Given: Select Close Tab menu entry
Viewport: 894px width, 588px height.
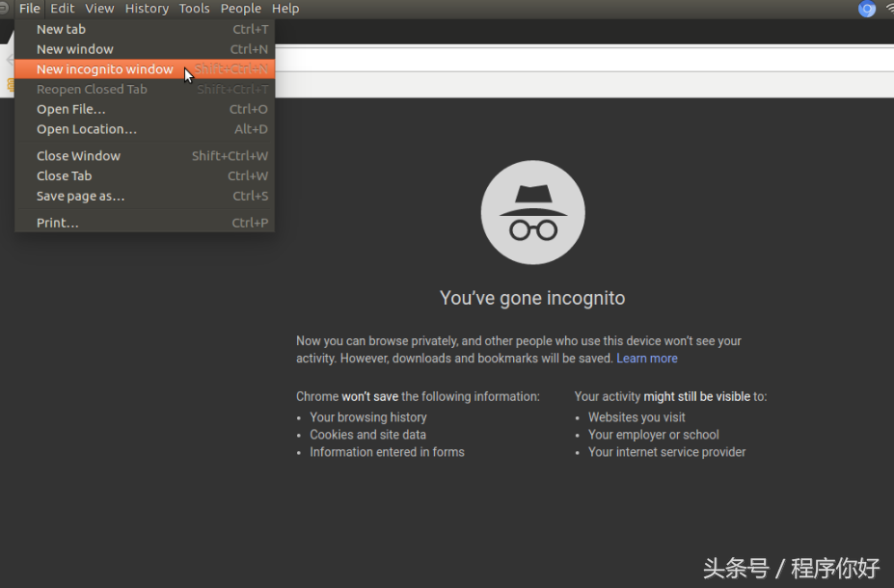Looking at the screenshot, I should pyautogui.click(x=64, y=176).
